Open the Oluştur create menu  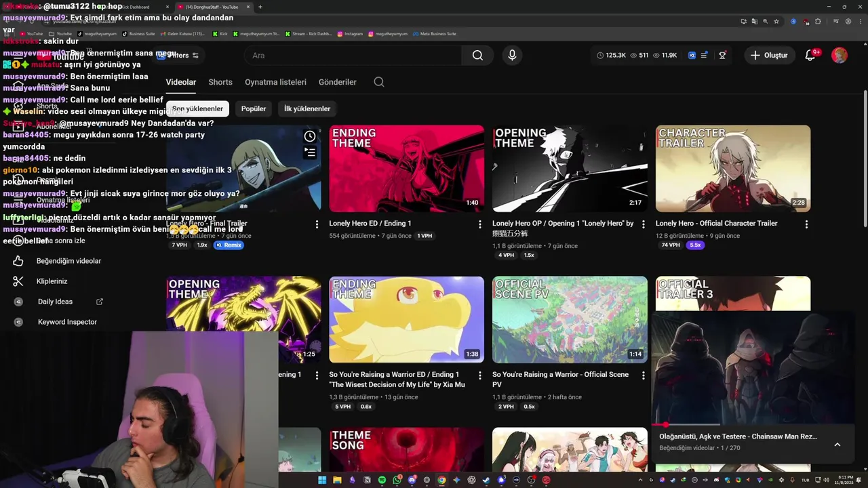(769, 56)
